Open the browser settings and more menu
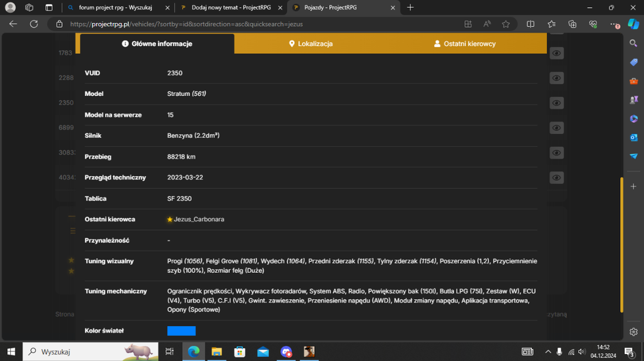This screenshot has height=361, width=644. click(x=614, y=24)
